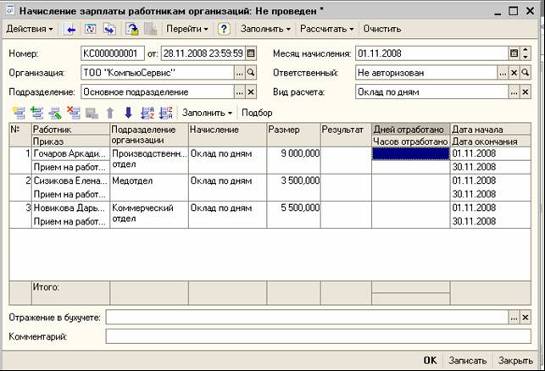The width and height of the screenshot is (545, 371).
Task: Open the Организация record with magnifier icon
Action: 251,73
